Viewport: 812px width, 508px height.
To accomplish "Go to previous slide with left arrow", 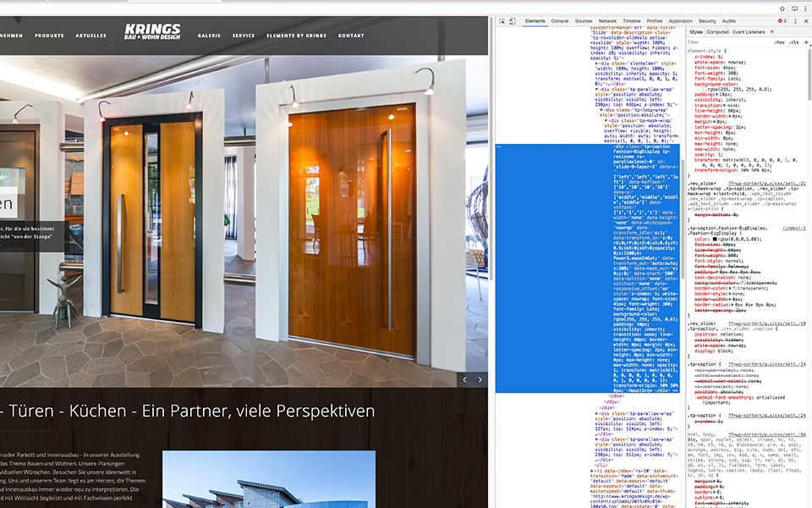I will click(x=464, y=379).
